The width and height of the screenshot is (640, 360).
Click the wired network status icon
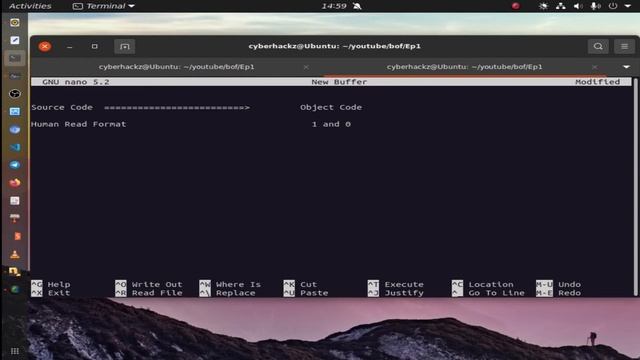[561, 6]
